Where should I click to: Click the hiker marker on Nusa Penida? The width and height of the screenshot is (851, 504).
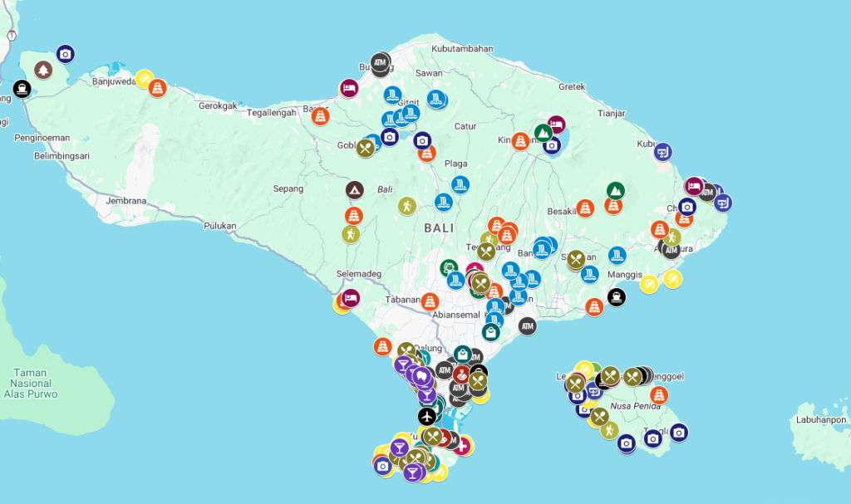point(611,431)
